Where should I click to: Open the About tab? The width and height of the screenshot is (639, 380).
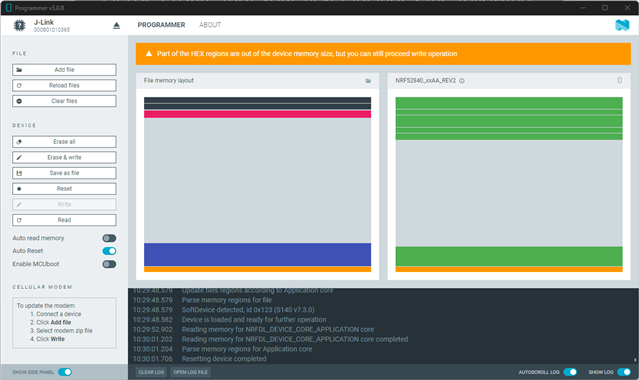click(210, 25)
